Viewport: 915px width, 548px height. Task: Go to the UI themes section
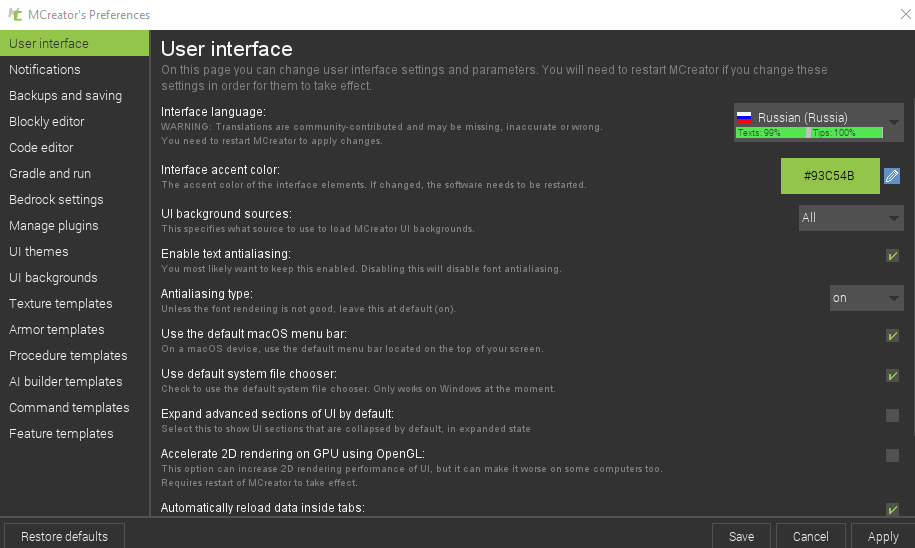[x=39, y=252]
